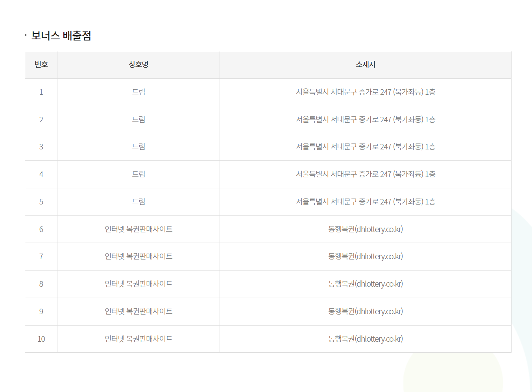Image resolution: width=532 pixels, height=392 pixels.
Task: Select row number 1 cell
Action: click(41, 92)
